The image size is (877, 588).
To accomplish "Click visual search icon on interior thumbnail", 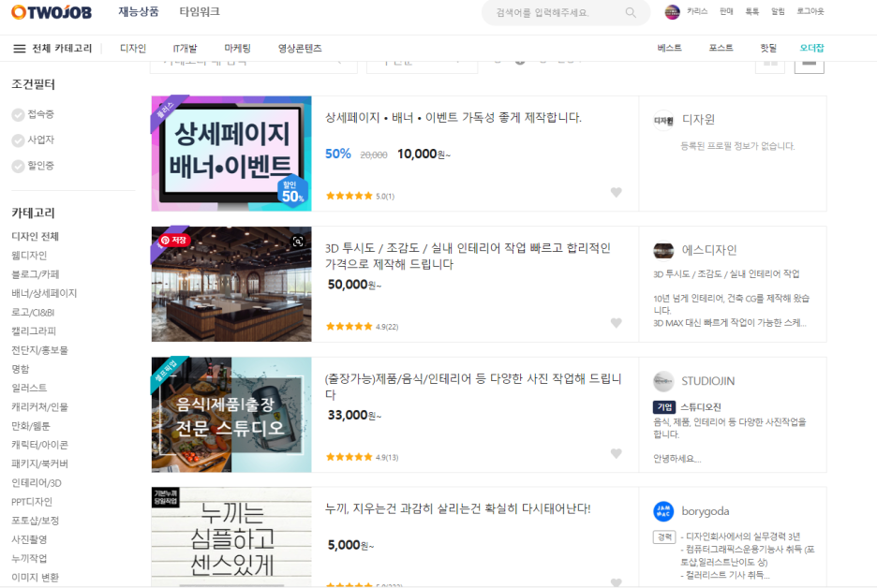I will [298, 241].
